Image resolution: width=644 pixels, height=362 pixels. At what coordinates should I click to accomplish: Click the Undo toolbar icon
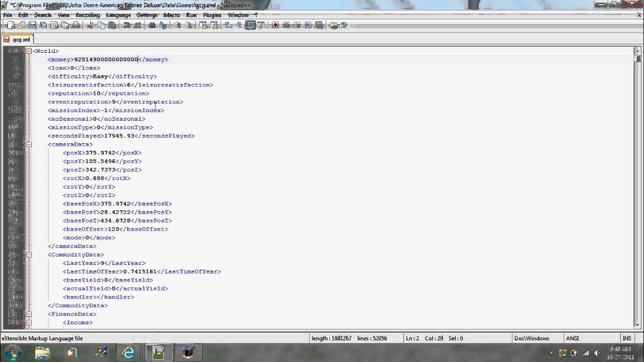click(127, 25)
